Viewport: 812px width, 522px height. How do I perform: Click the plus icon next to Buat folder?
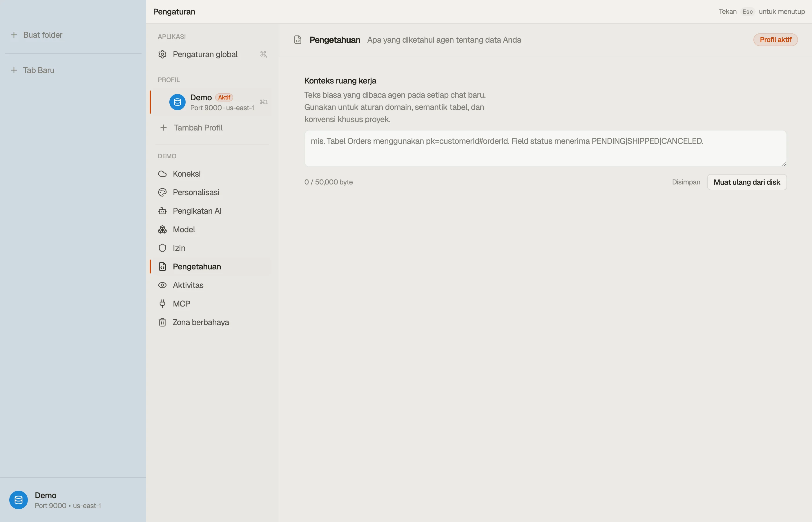tap(14, 35)
